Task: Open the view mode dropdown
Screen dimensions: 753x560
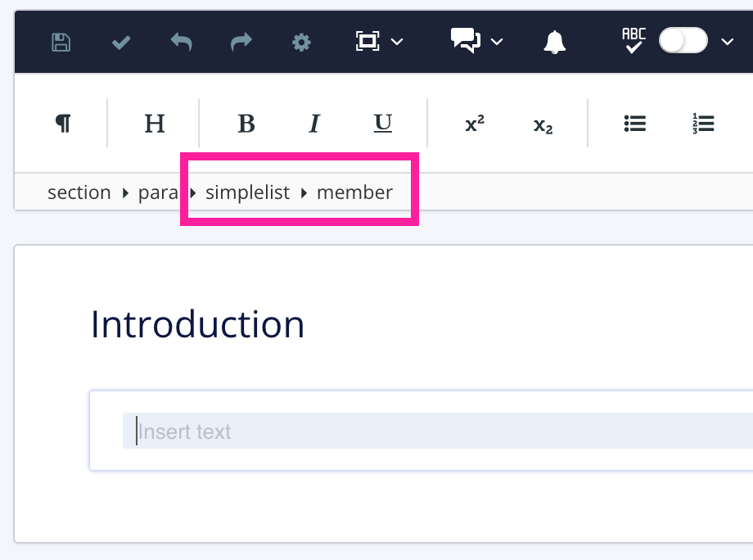Action: tap(398, 42)
